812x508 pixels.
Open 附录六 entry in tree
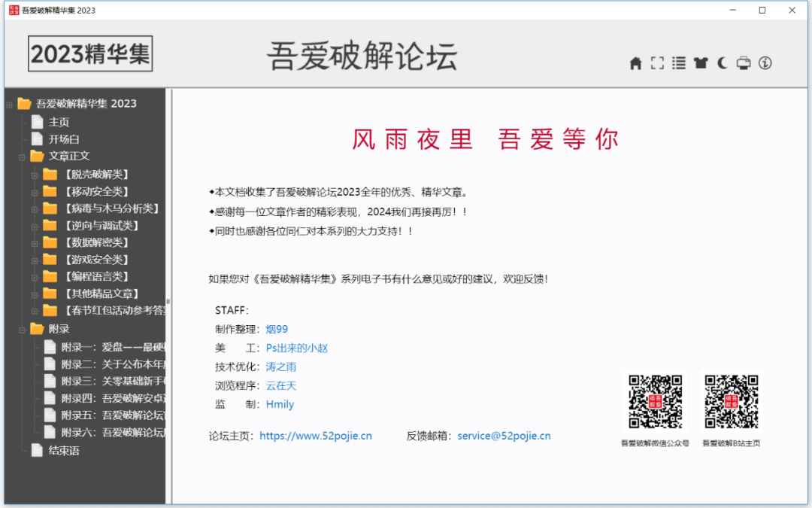(x=113, y=432)
